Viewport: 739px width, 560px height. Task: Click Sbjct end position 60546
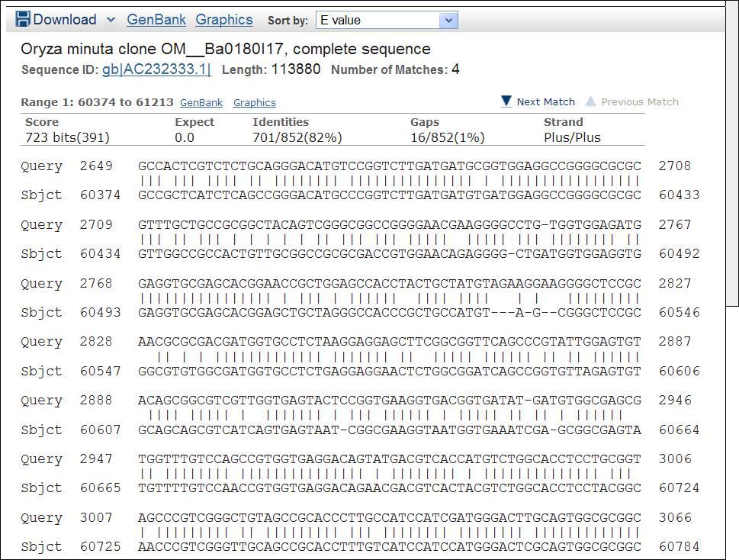(x=680, y=313)
